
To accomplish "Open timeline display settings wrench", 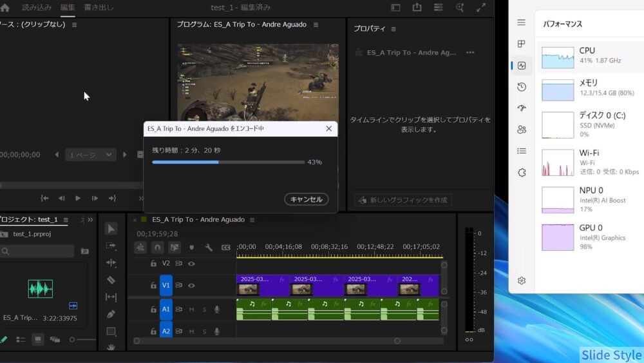I will (x=209, y=248).
